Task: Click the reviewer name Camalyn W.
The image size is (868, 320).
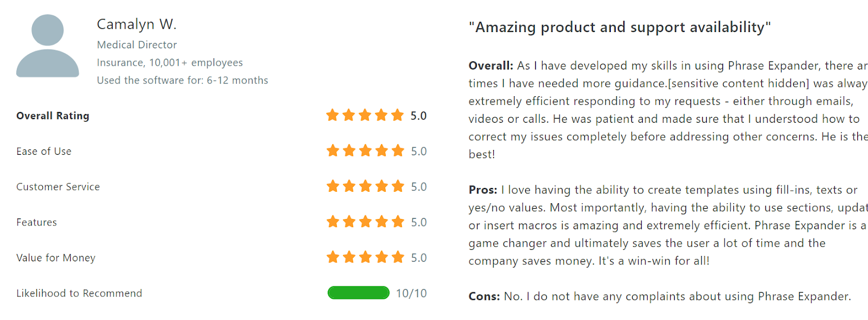Action: pyautogui.click(x=137, y=24)
